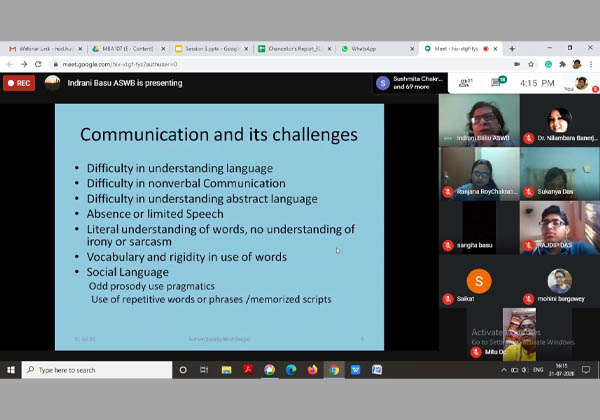Select sangita basu participant tile
This screenshot has width=600, height=420.
[479, 228]
